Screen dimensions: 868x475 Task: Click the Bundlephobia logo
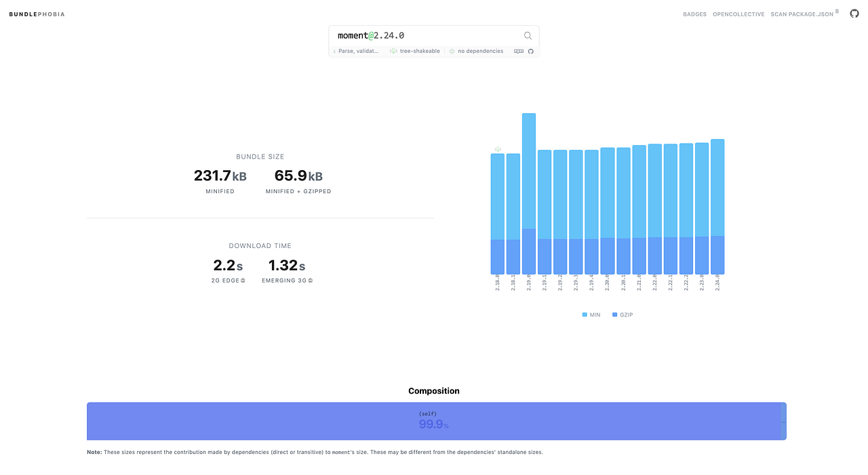click(37, 14)
